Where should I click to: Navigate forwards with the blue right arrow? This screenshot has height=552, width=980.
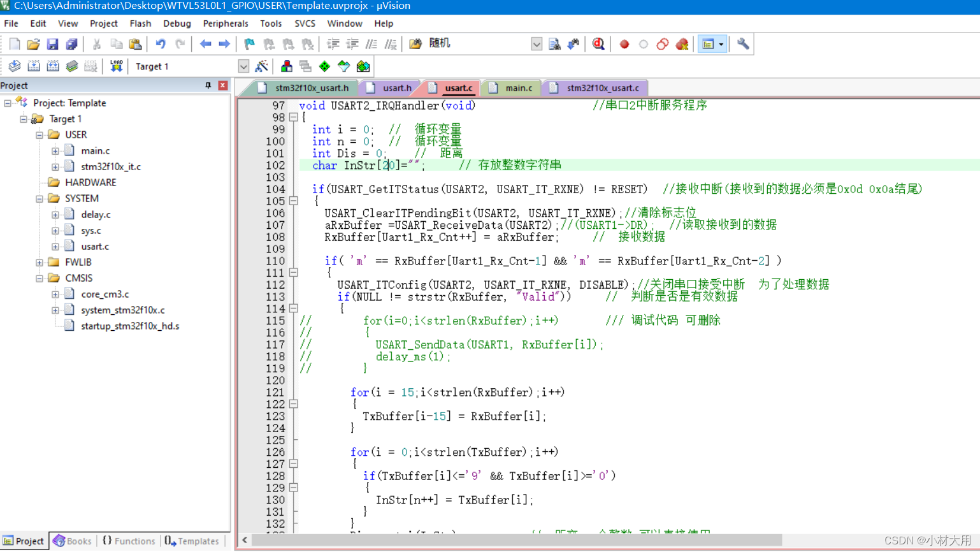coord(224,44)
